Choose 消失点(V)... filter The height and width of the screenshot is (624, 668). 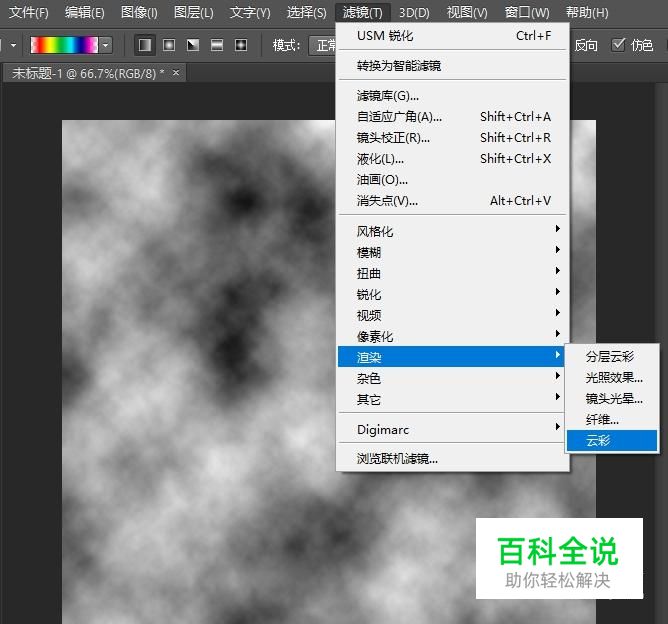click(453, 201)
